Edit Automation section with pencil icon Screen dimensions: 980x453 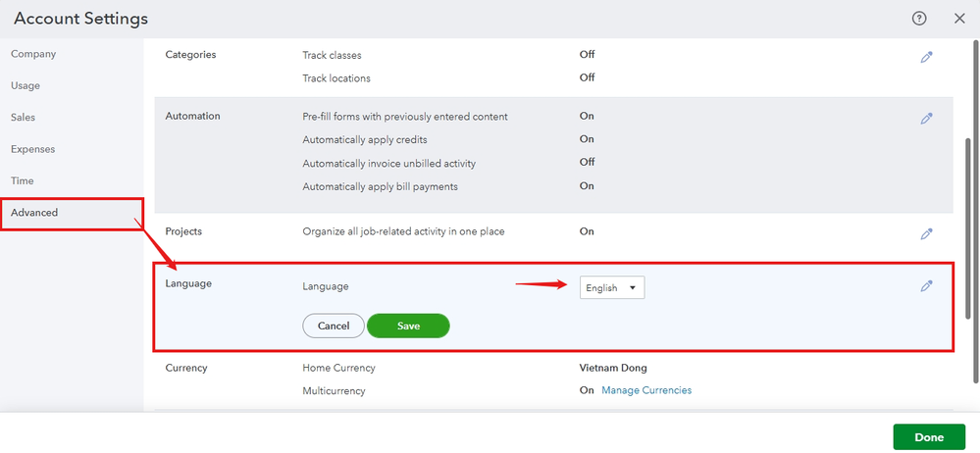[x=926, y=118]
